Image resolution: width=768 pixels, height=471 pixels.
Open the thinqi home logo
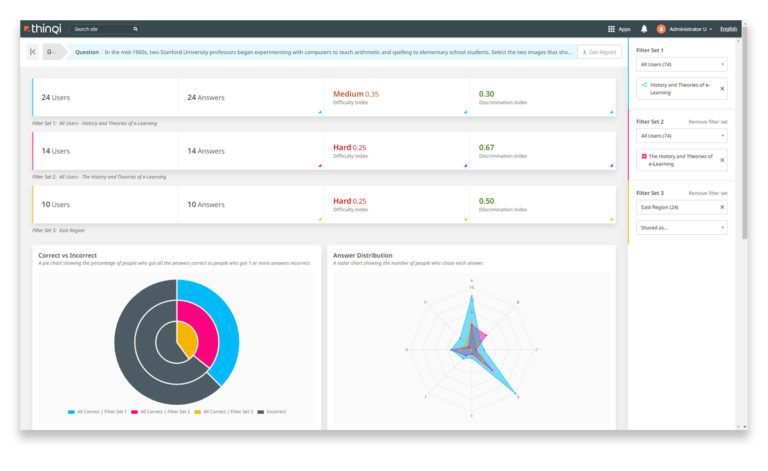43,29
